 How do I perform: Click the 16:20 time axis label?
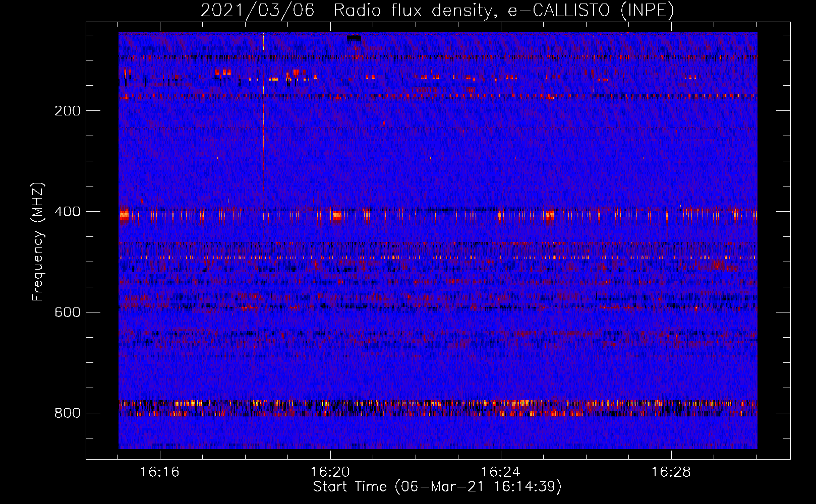coord(330,472)
